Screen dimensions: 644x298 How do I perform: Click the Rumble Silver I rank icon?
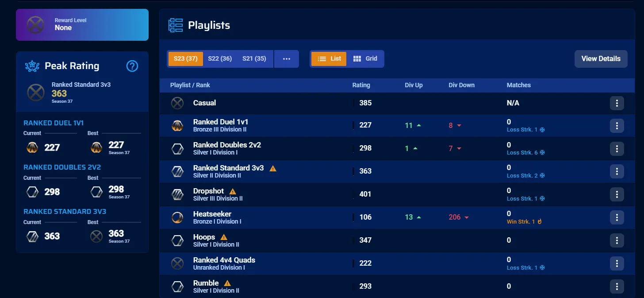[x=177, y=287]
